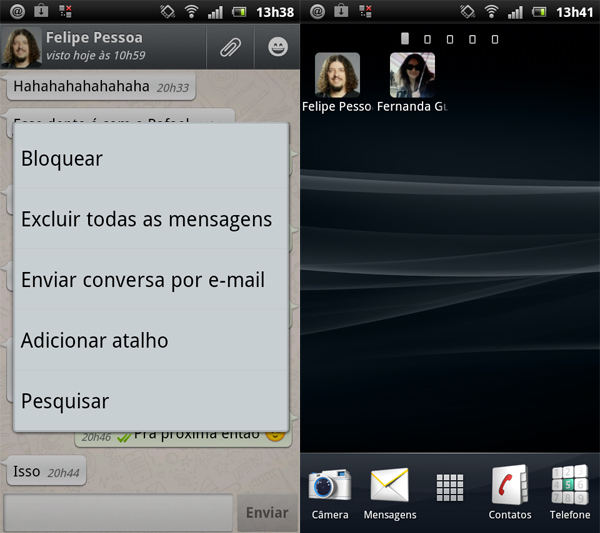Image resolution: width=600 pixels, height=533 pixels.
Task: Tap Felipe Pessoa name in chat header
Action: click(94, 37)
